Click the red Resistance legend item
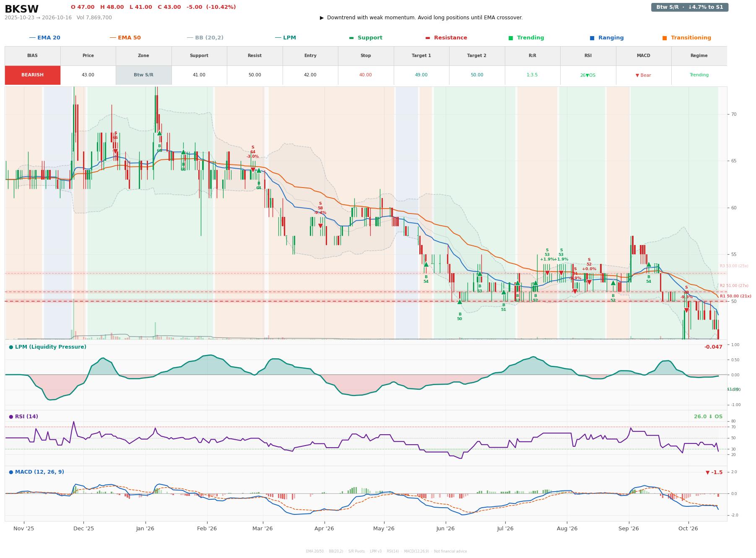This screenshot has height=558, width=756. coord(446,38)
